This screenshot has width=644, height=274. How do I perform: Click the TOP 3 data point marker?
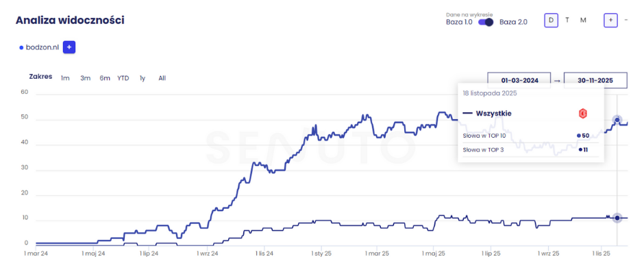617,218
